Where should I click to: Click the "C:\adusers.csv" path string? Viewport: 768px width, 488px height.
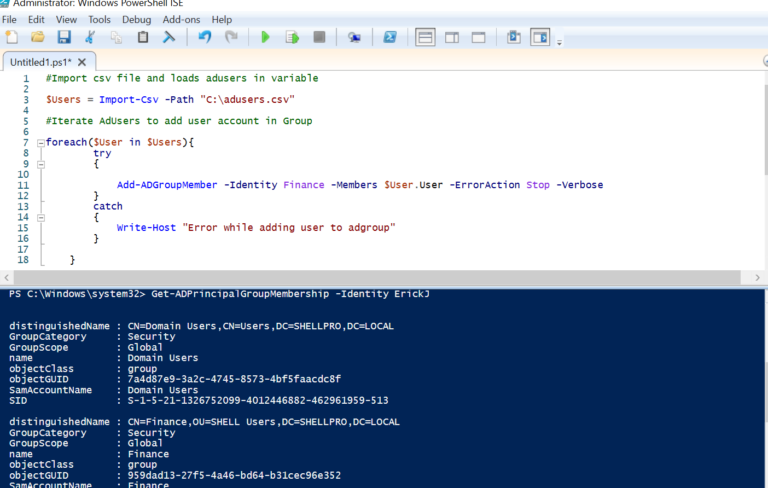(x=247, y=99)
